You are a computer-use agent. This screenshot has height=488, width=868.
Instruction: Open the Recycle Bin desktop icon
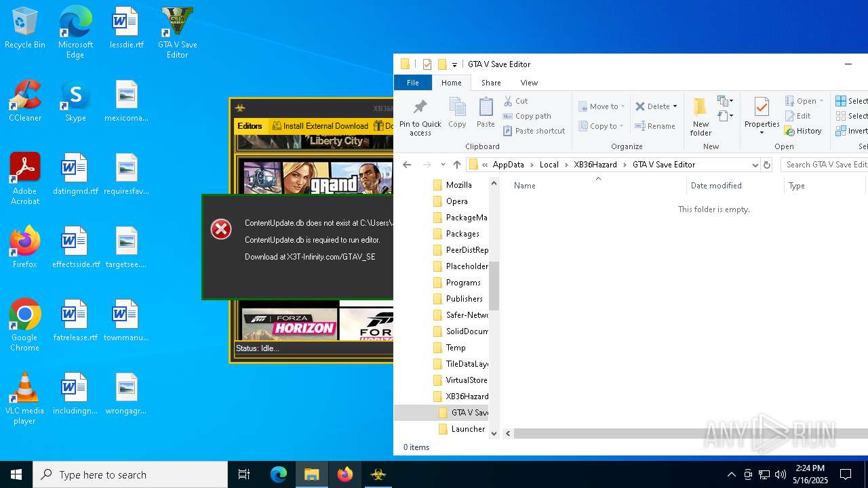coord(24,28)
